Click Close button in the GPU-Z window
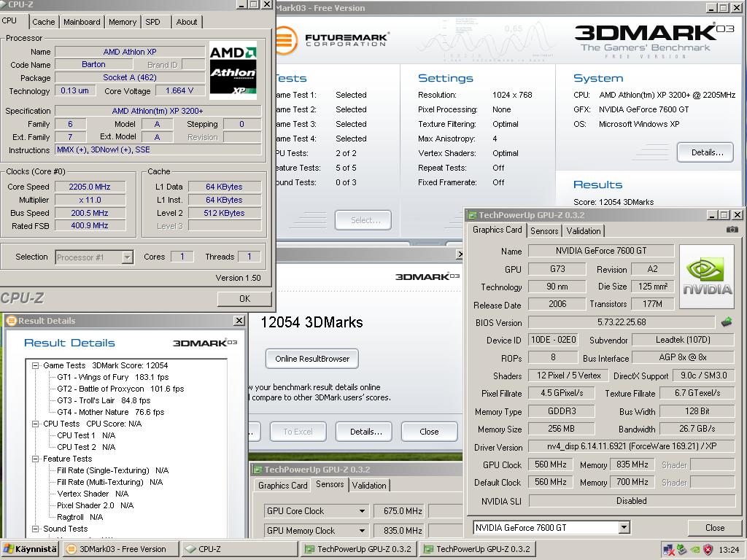Screen dimensions: 747x560 (715, 528)
